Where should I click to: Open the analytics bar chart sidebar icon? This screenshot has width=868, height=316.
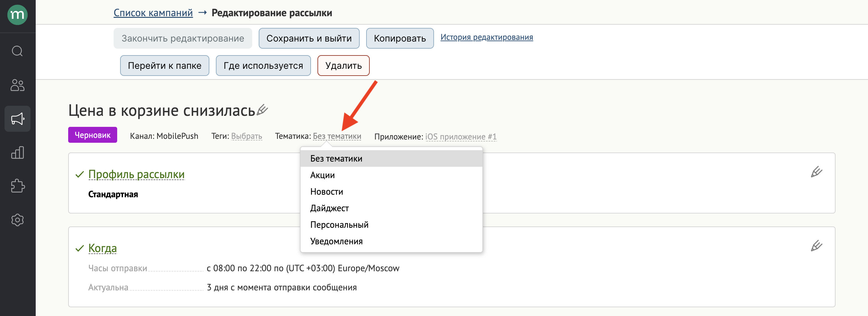tap(18, 152)
